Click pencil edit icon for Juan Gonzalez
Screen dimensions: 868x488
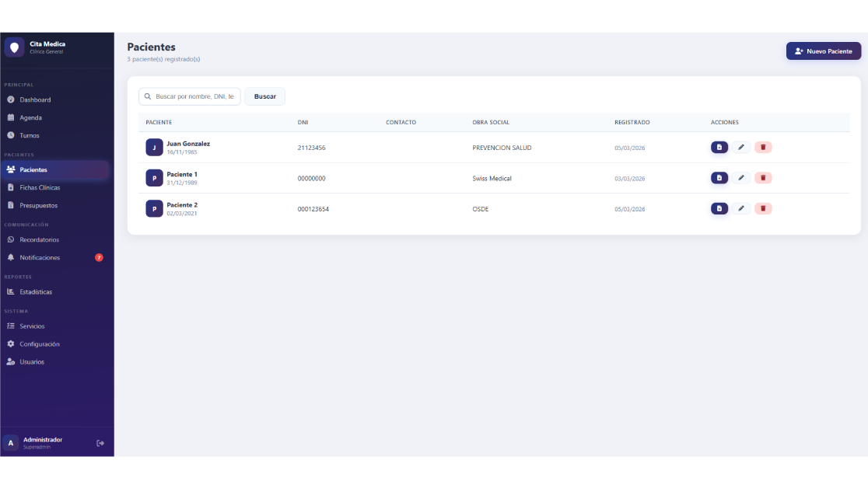(741, 147)
